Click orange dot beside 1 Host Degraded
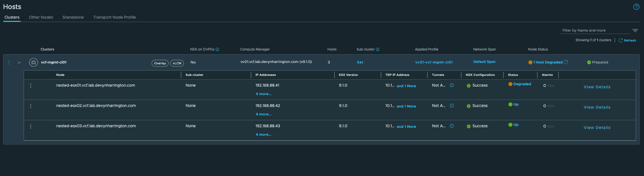The height and width of the screenshot is (176, 644). point(530,62)
